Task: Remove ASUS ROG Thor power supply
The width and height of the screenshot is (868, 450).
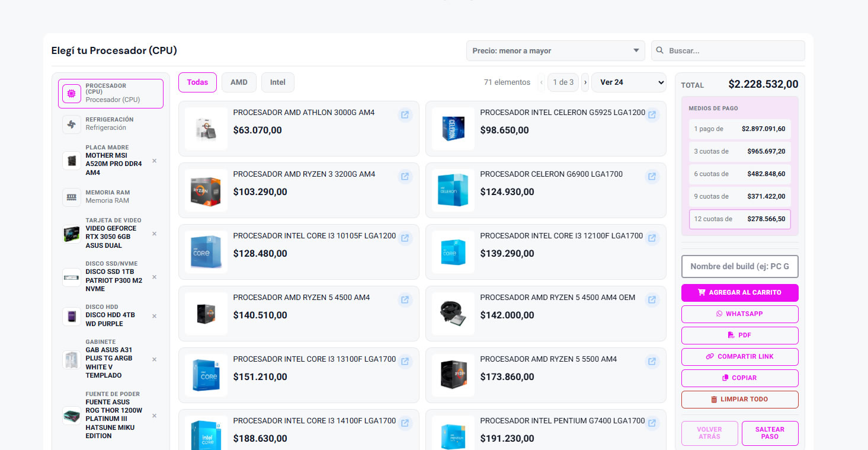Action: coord(155,416)
